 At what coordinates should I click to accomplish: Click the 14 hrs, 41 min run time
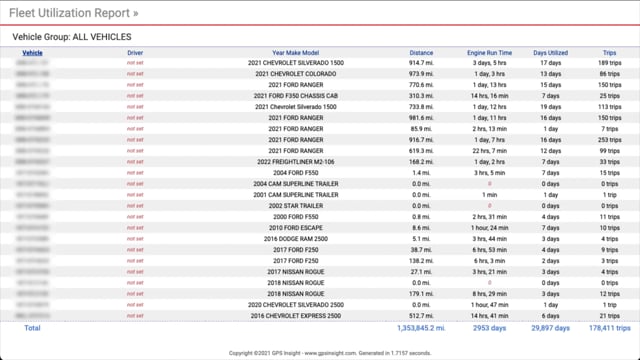coord(489,316)
